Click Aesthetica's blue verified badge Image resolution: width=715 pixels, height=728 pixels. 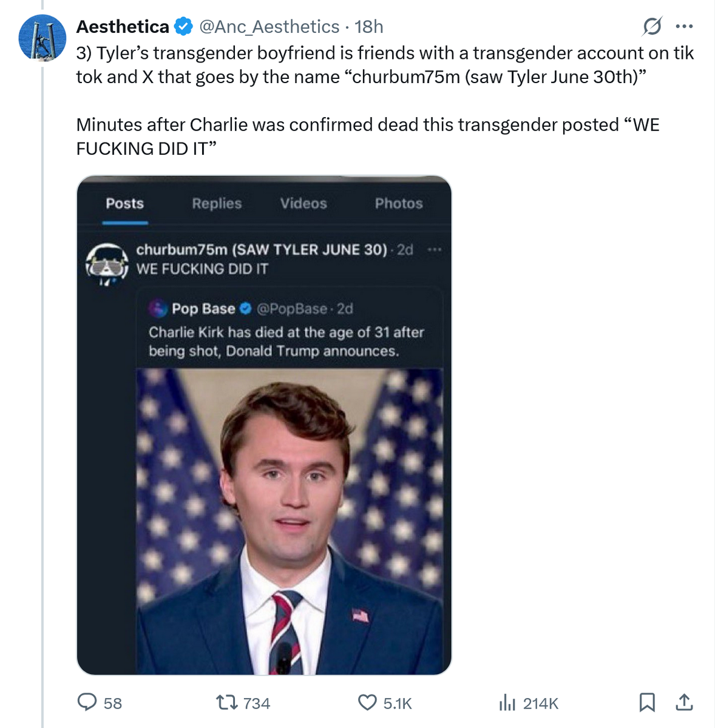coord(184,27)
